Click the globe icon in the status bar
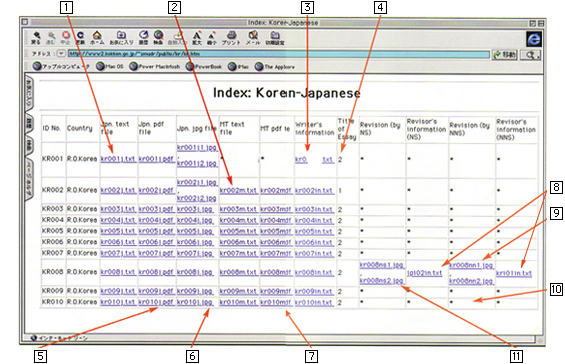The width and height of the screenshot is (565, 364). (x=34, y=338)
